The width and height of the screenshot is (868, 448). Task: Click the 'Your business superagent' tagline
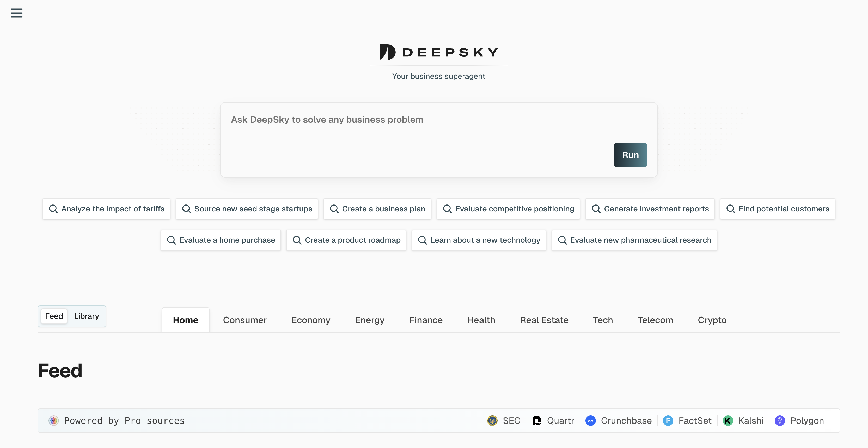pos(438,76)
